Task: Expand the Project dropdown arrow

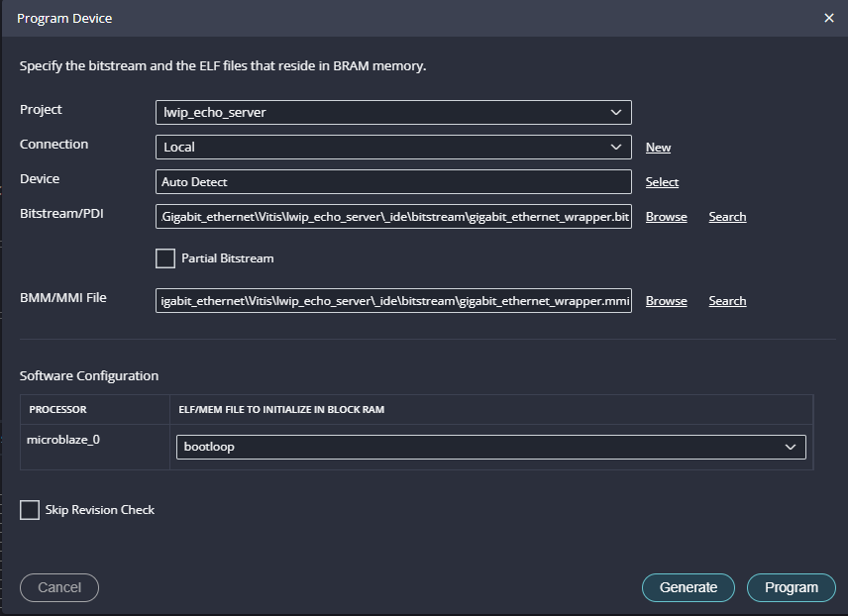Action: 615,113
